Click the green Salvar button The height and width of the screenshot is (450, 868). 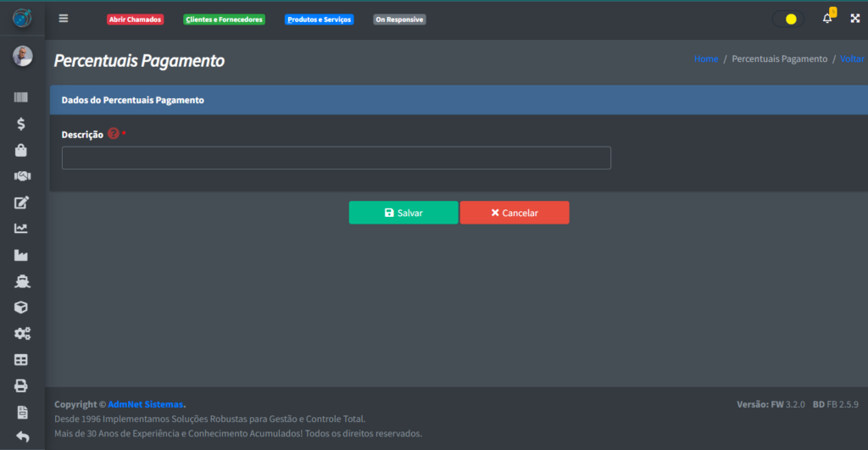click(x=403, y=213)
